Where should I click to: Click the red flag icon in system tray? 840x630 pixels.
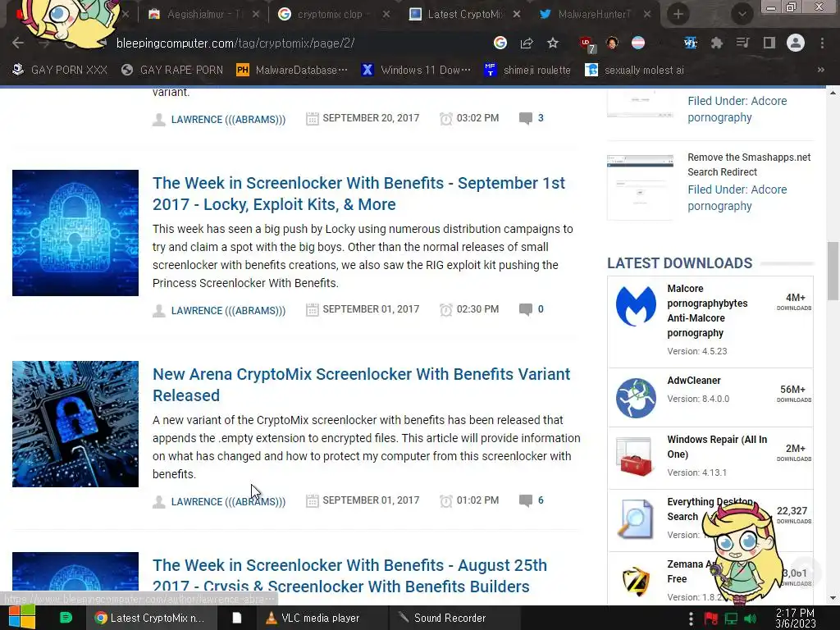[x=711, y=619]
